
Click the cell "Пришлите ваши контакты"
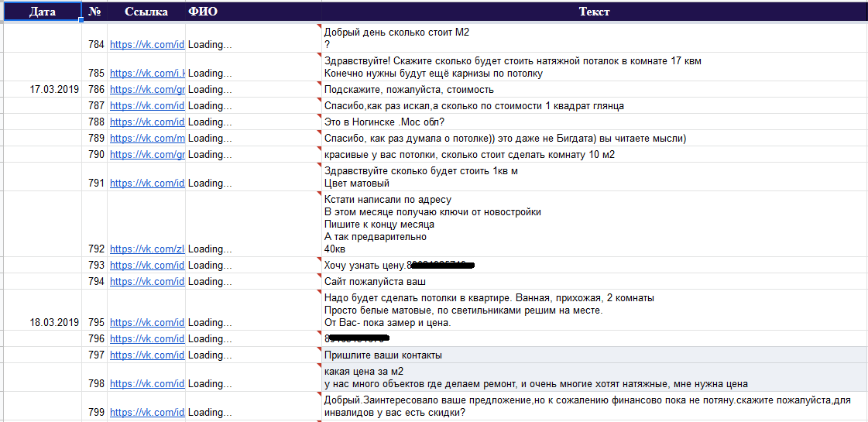(595, 355)
